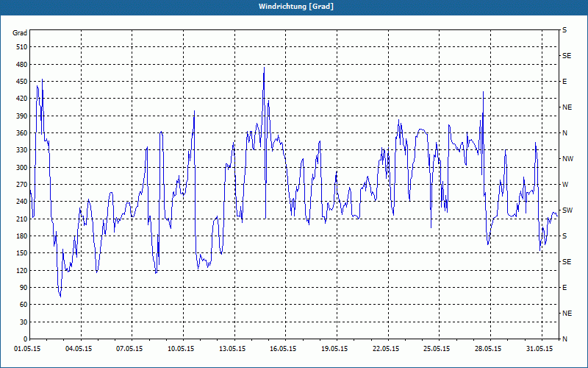Click the 31.05.15 date label
The height and width of the screenshot is (368, 588).
[x=539, y=349]
